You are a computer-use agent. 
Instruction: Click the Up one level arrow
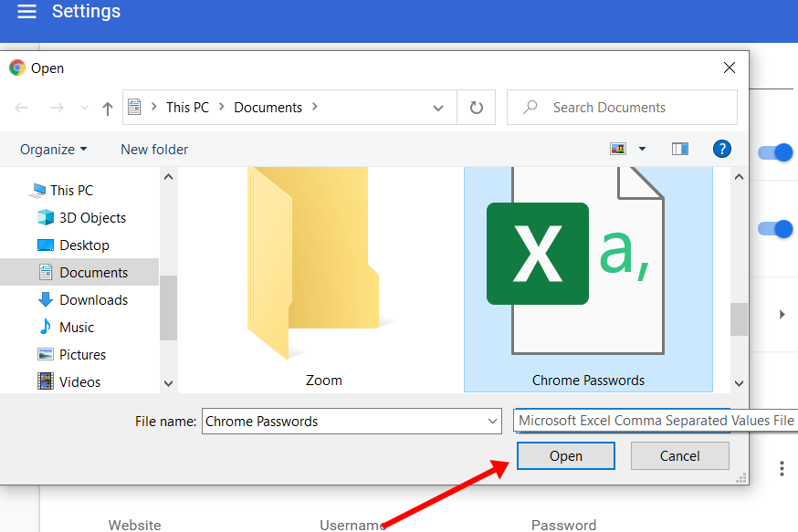pos(108,108)
